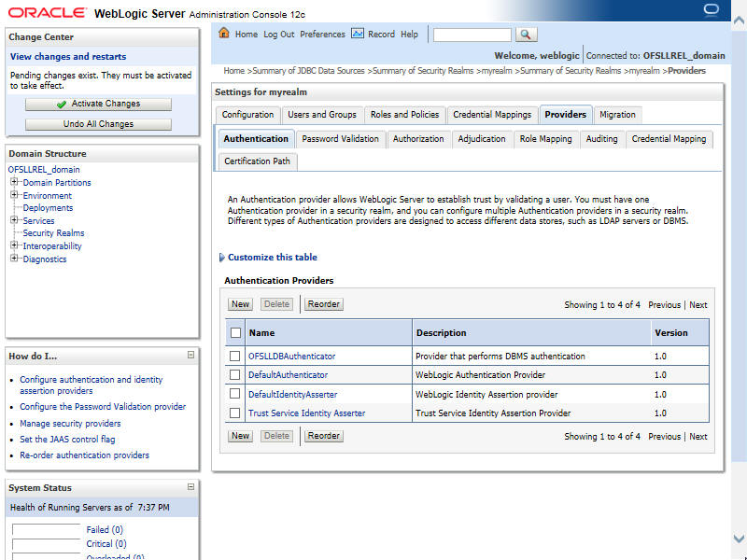
Task: Click the search input field
Action: 472,35
